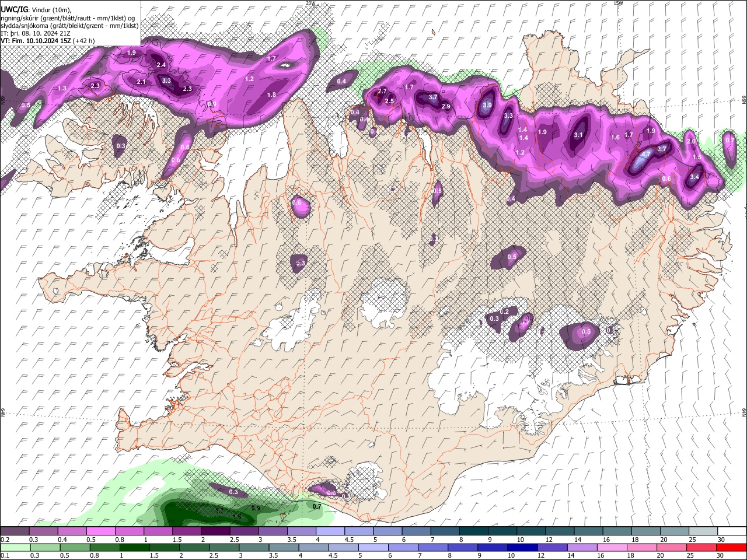The image size is (747, 560).
Task: Click the 2.5 map value beside 2.7
Action: [389, 101]
